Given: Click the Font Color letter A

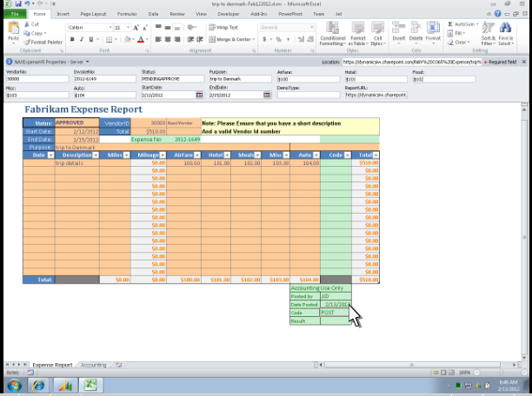Looking at the screenshot, I should point(141,39).
